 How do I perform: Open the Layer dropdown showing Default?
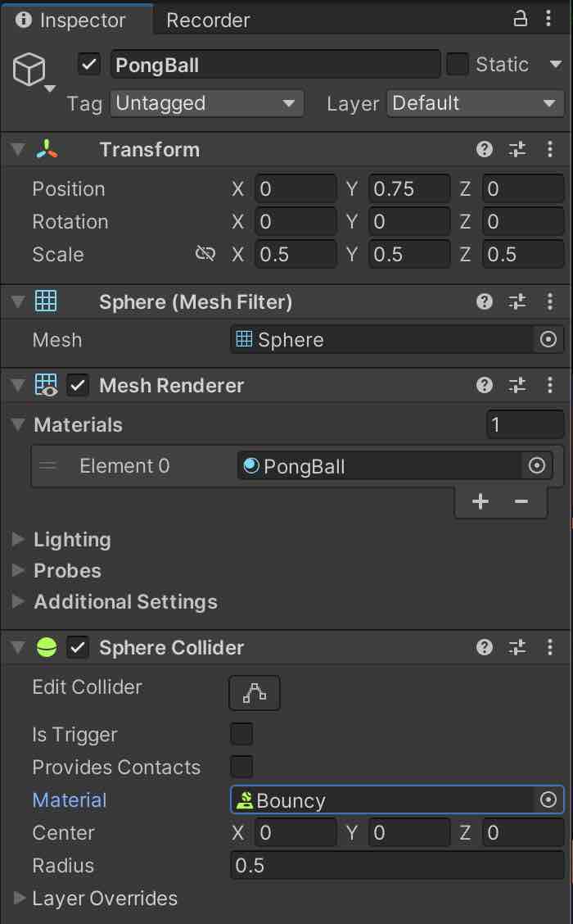click(473, 103)
